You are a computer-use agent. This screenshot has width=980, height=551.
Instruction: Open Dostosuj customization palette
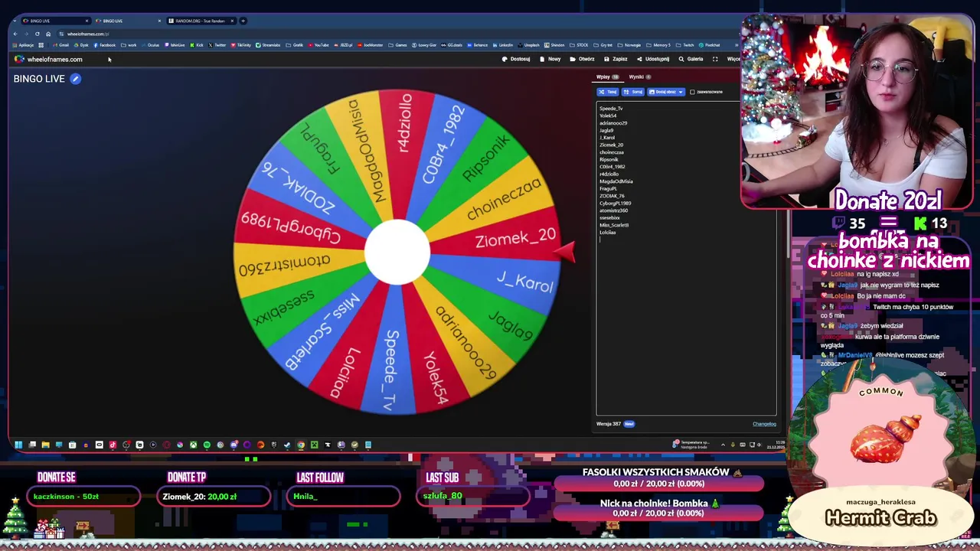[x=516, y=59]
